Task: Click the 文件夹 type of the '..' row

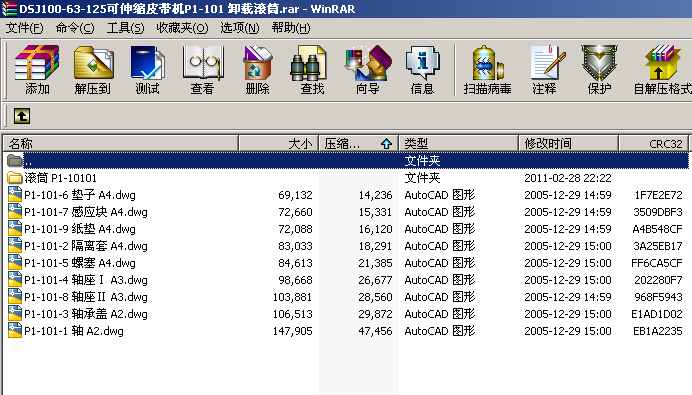Action: [x=422, y=161]
